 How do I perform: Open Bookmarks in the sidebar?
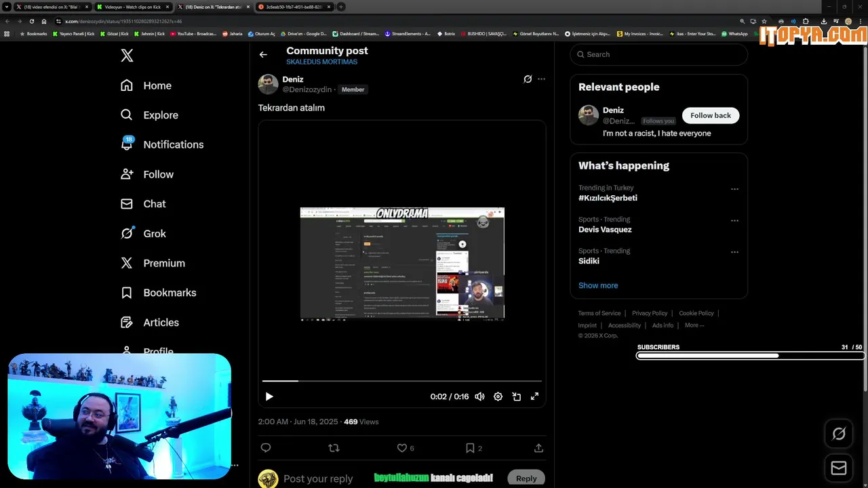[x=158, y=293]
